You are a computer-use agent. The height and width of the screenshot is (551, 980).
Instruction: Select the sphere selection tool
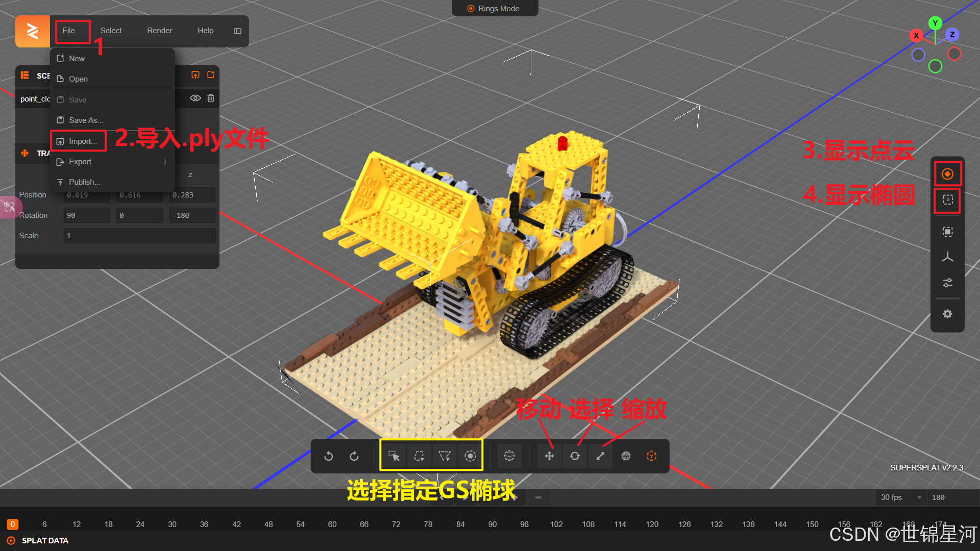[x=509, y=456]
